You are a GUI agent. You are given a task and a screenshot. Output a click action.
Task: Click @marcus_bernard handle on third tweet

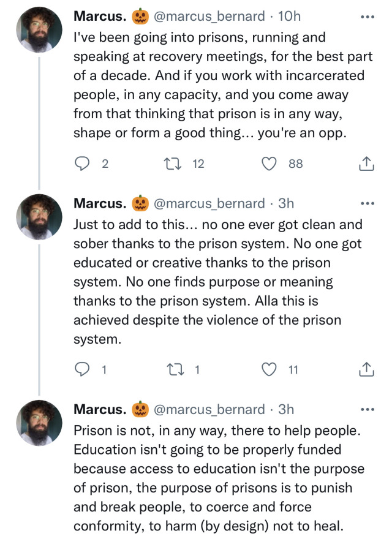[209, 409]
